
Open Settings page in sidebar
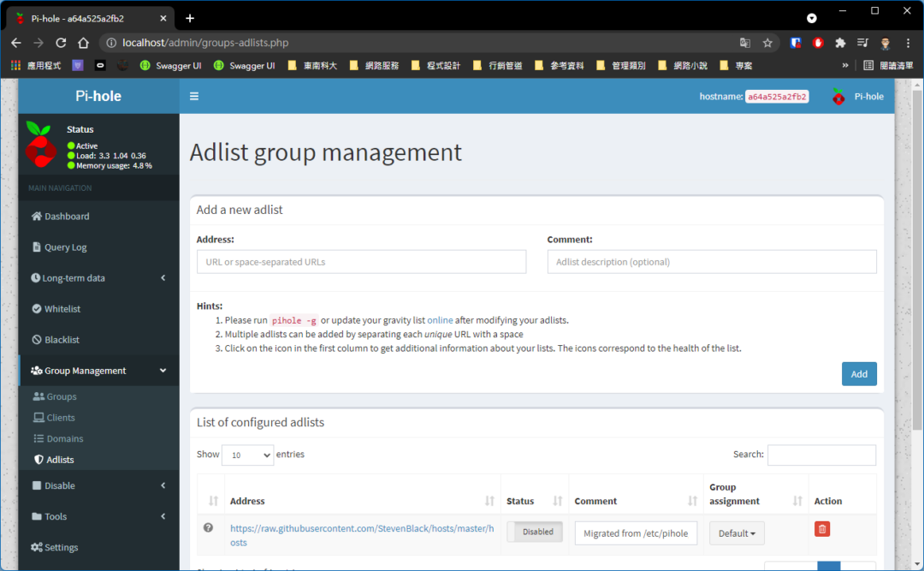[x=98, y=547]
